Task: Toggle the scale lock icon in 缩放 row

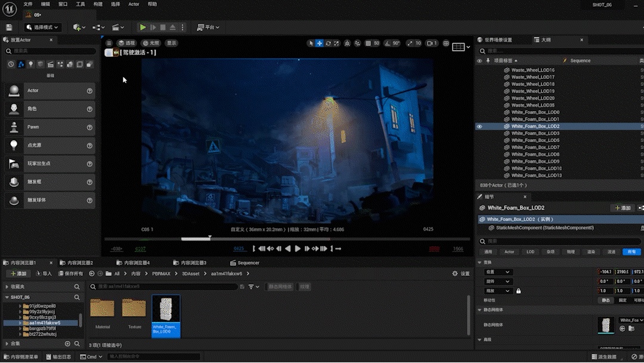Action: (518, 291)
